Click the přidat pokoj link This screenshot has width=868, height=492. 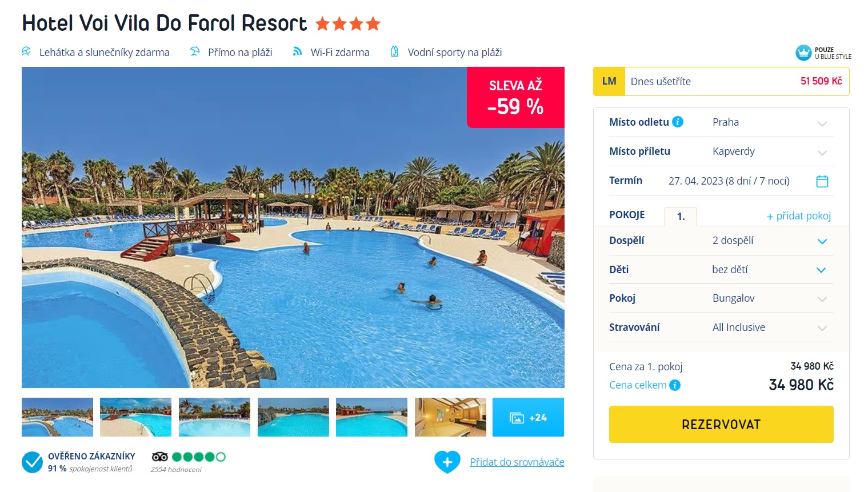[799, 216]
